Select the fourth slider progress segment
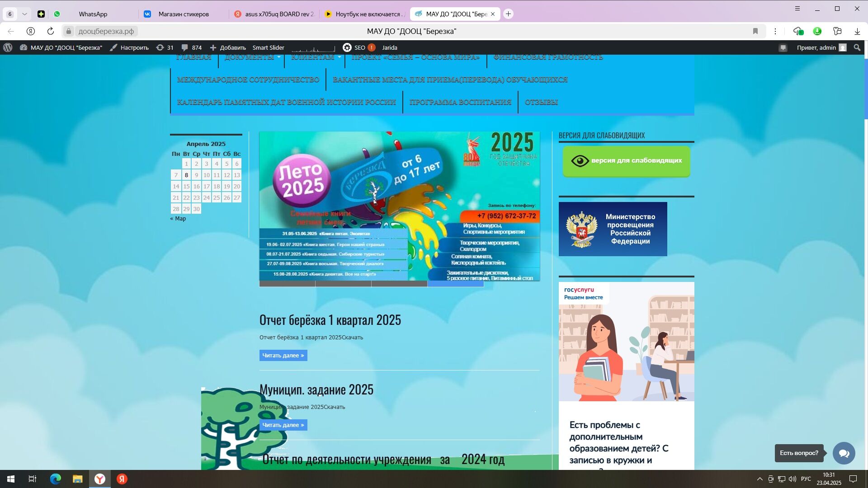This screenshot has height=488, width=868. pos(455,284)
